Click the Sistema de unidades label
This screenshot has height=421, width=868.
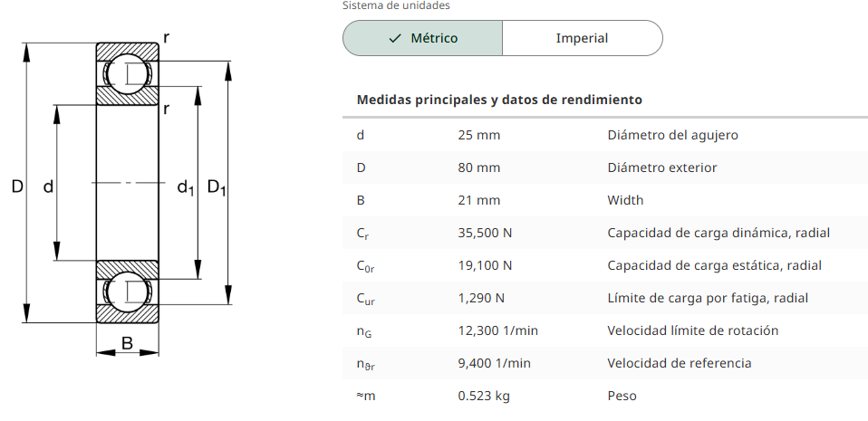(396, 5)
